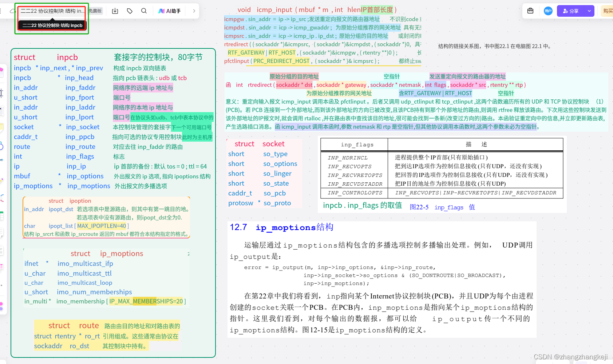This screenshot has height=364, width=613.
Task: Click field name 'inp_ppcb'
Action: pos(80,136)
